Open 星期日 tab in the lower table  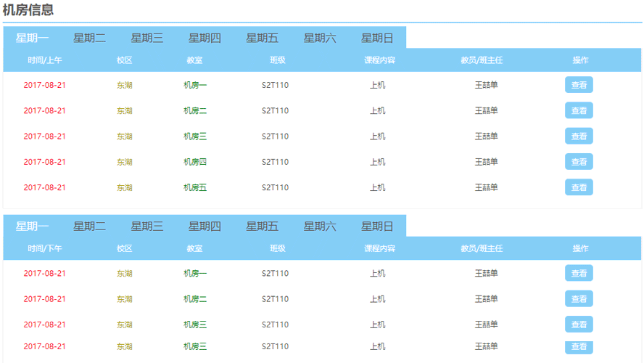pyautogui.click(x=377, y=226)
